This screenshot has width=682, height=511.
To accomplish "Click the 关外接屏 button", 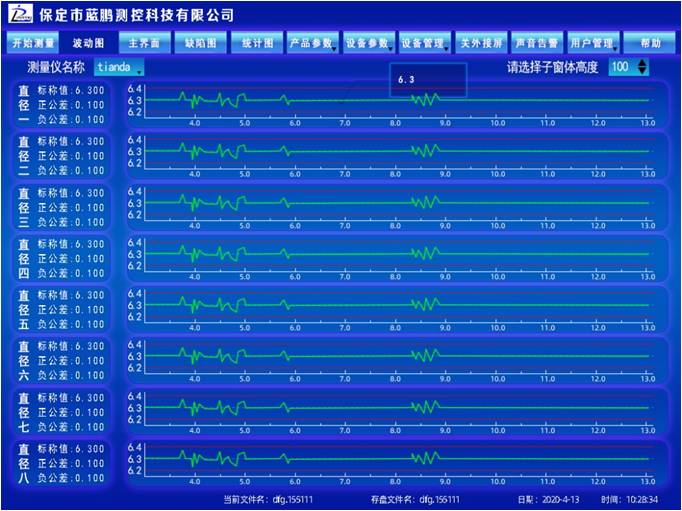I will tap(480, 43).
